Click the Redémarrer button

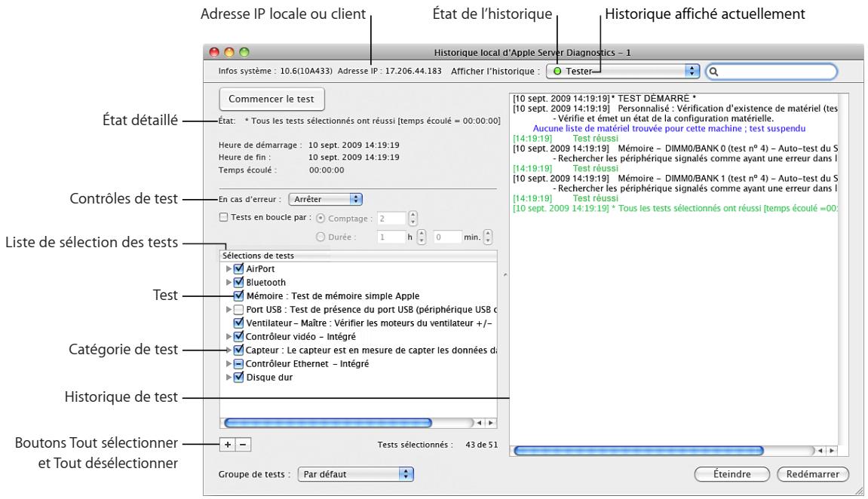[813, 474]
